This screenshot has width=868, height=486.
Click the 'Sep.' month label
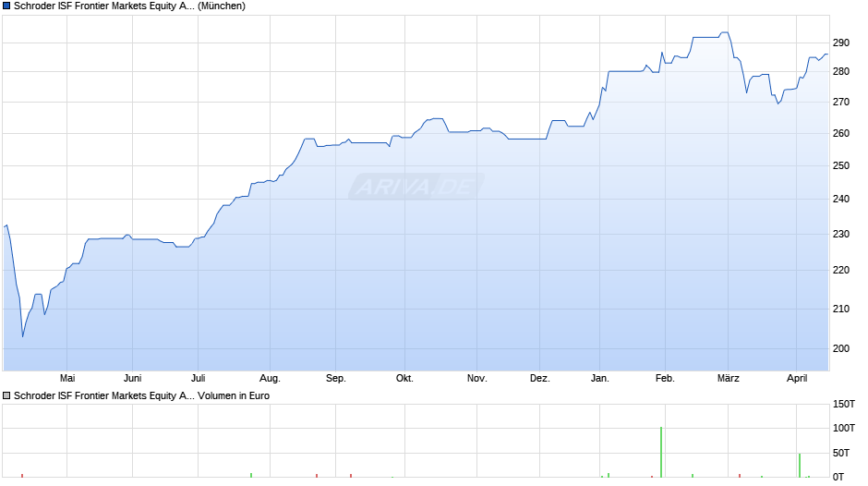[x=335, y=379]
